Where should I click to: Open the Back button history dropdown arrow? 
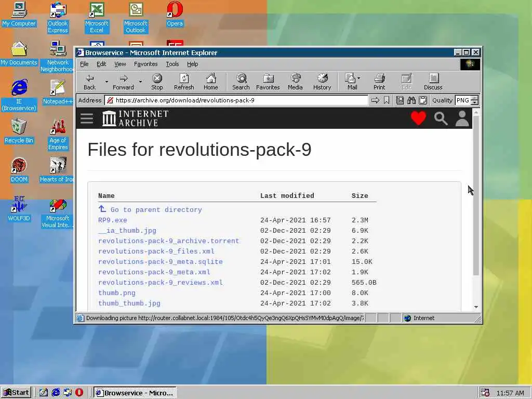pyautogui.click(x=107, y=82)
